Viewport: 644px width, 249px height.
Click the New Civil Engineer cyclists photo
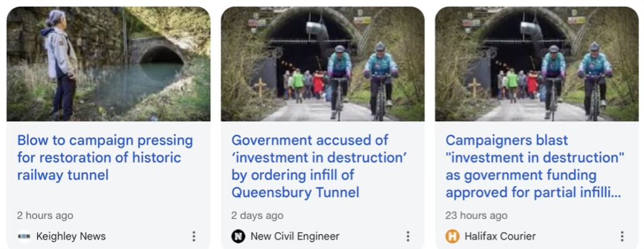tap(323, 64)
